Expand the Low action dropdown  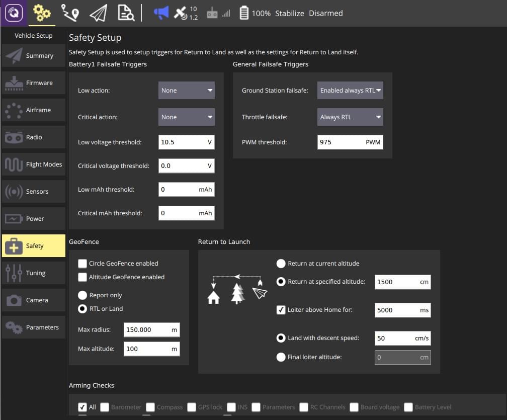tap(186, 91)
